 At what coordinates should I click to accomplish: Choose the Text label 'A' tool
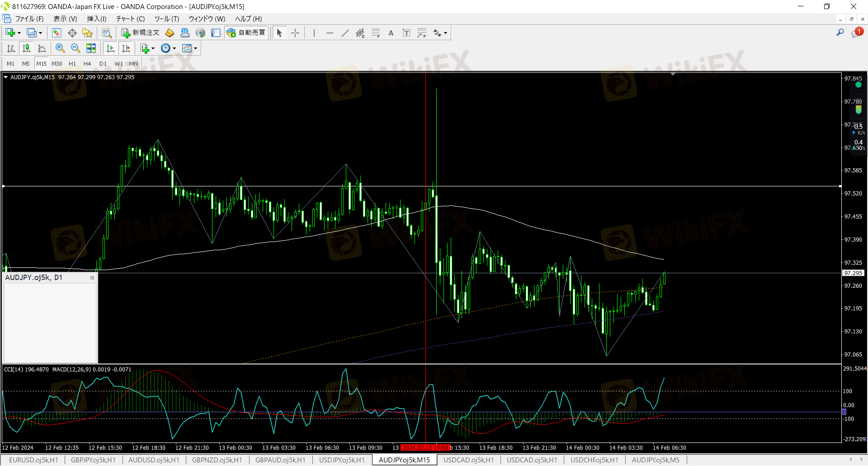pos(391,33)
